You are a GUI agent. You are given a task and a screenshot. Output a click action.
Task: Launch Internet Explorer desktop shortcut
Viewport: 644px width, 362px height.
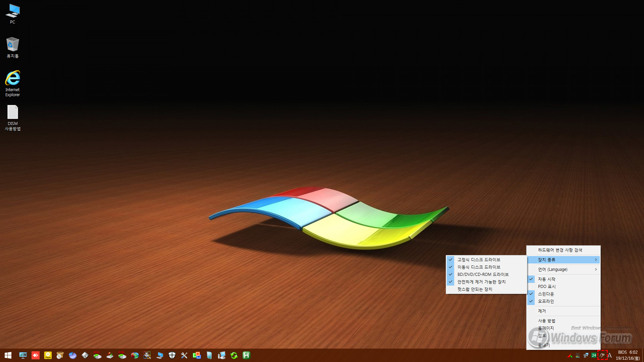tap(12, 83)
